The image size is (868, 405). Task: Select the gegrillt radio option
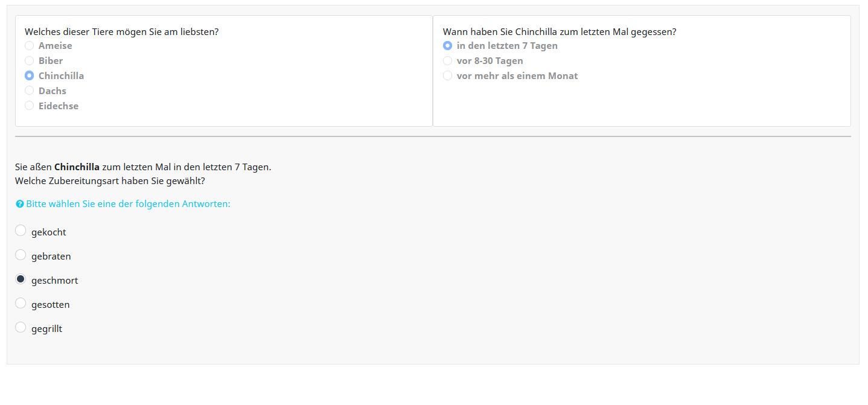pyautogui.click(x=21, y=327)
